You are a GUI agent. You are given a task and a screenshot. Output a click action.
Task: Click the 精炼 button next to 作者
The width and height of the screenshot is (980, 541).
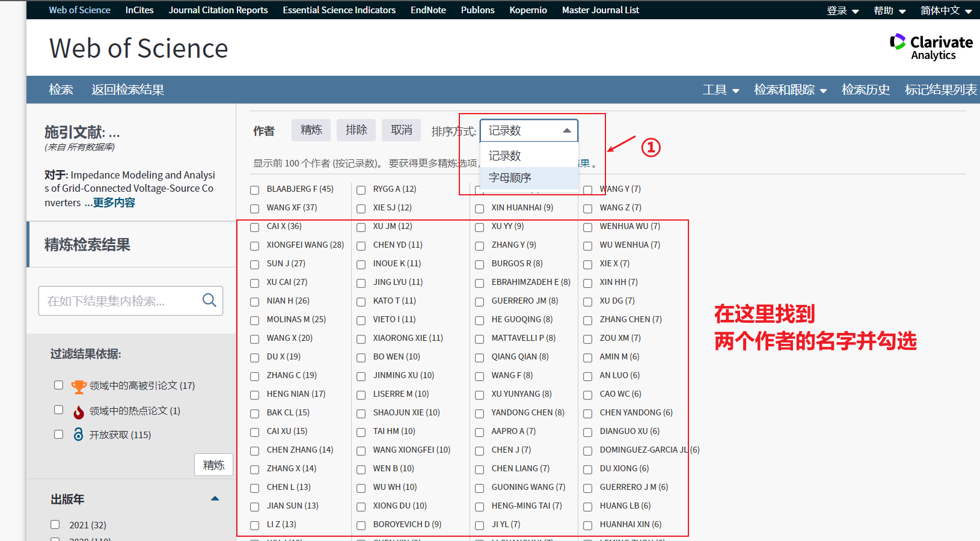[311, 130]
